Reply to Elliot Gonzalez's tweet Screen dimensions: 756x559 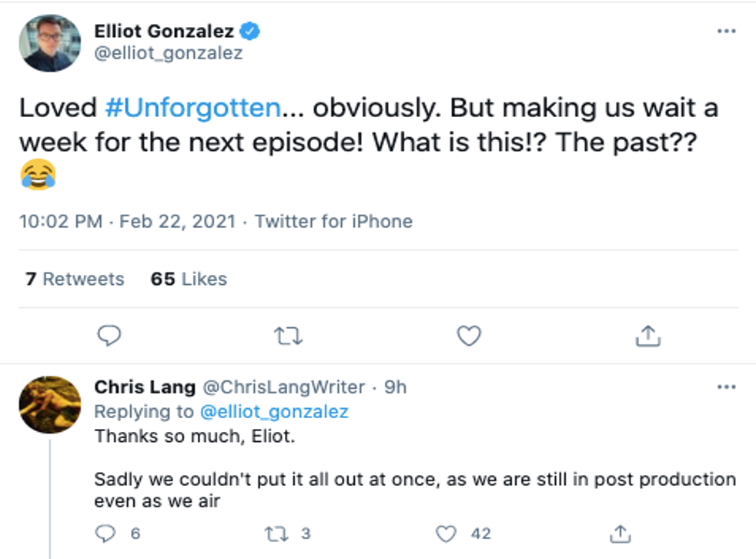(x=111, y=336)
